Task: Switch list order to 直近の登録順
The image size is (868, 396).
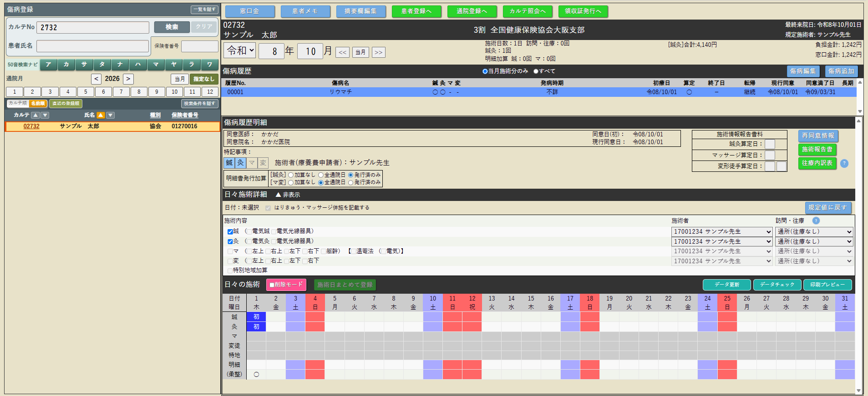Action: pyautogui.click(x=66, y=104)
